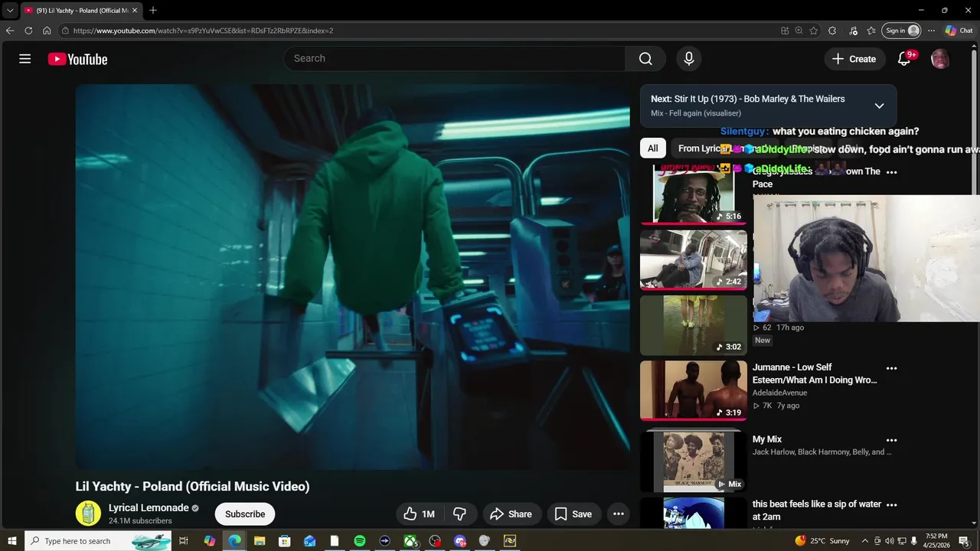Open Spotify from the taskbar
Image resolution: width=980 pixels, height=551 pixels.
[x=360, y=541]
